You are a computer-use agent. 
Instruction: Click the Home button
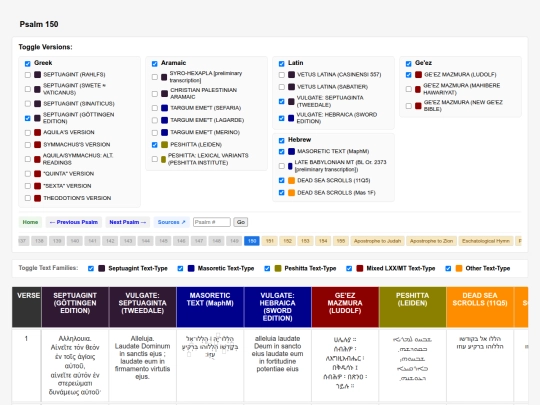pos(30,222)
